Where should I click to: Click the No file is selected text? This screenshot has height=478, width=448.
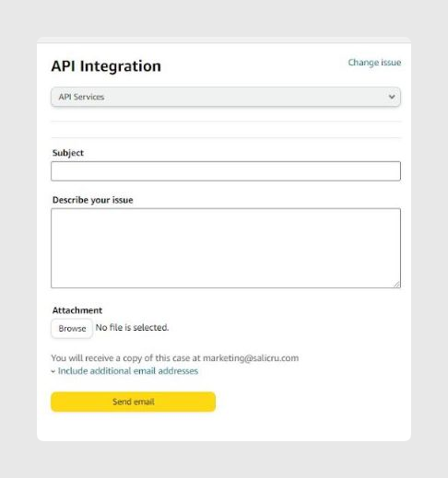coord(132,328)
